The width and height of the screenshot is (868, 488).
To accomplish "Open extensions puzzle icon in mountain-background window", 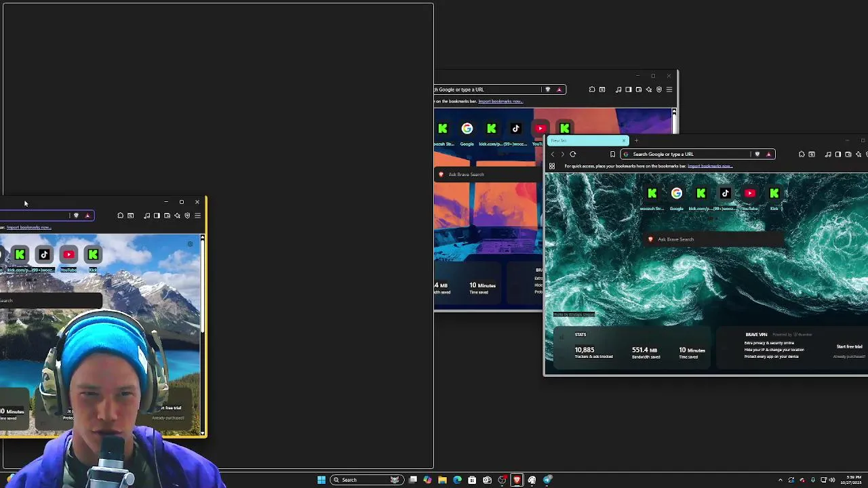I will pyautogui.click(x=121, y=216).
